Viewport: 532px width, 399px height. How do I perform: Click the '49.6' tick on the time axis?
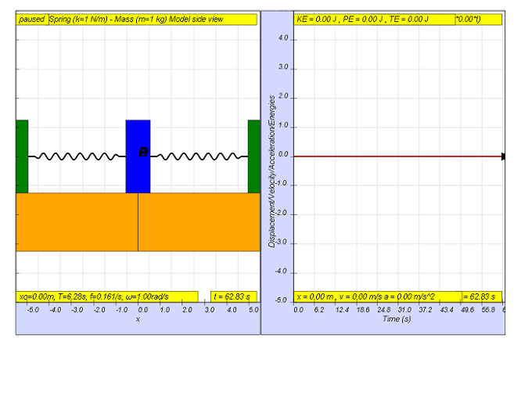[x=468, y=310]
